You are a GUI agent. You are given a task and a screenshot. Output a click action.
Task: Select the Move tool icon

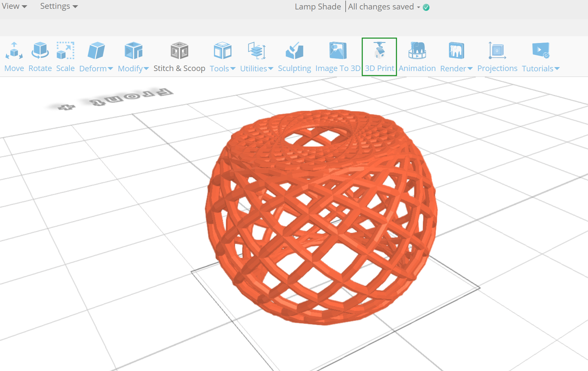14,50
